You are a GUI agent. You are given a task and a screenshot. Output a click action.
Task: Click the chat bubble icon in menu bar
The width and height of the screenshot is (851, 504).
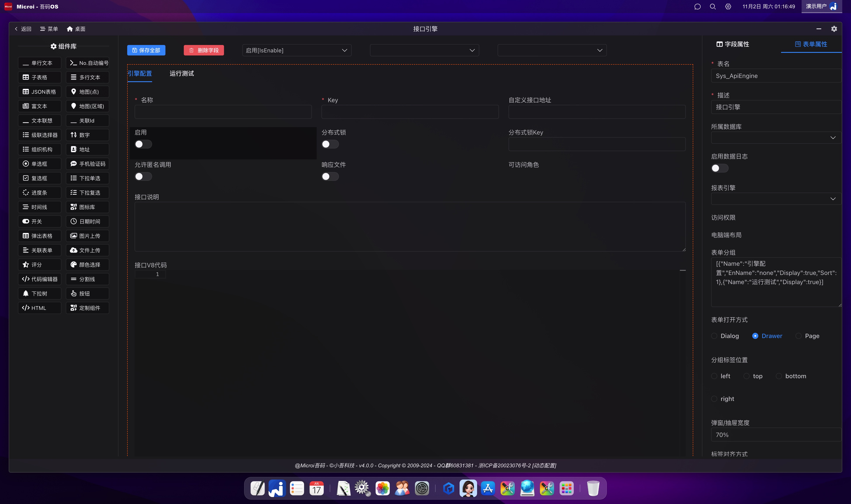point(697,7)
